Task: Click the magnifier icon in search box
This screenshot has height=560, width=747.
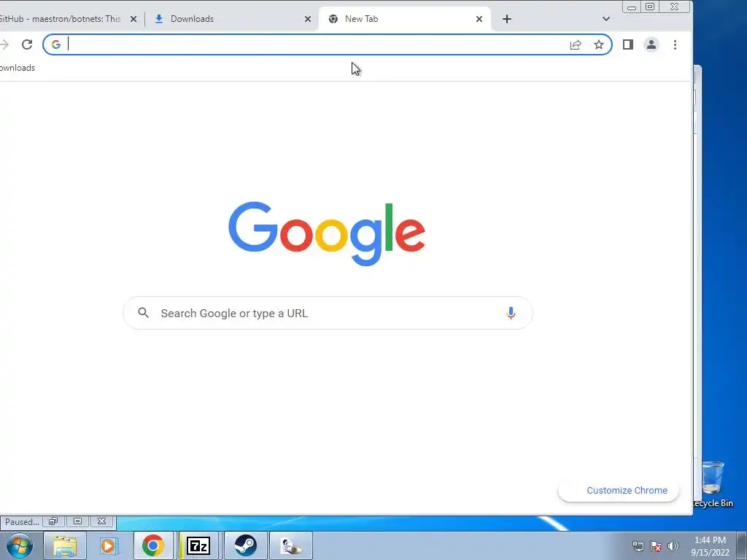Action: coord(144,313)
